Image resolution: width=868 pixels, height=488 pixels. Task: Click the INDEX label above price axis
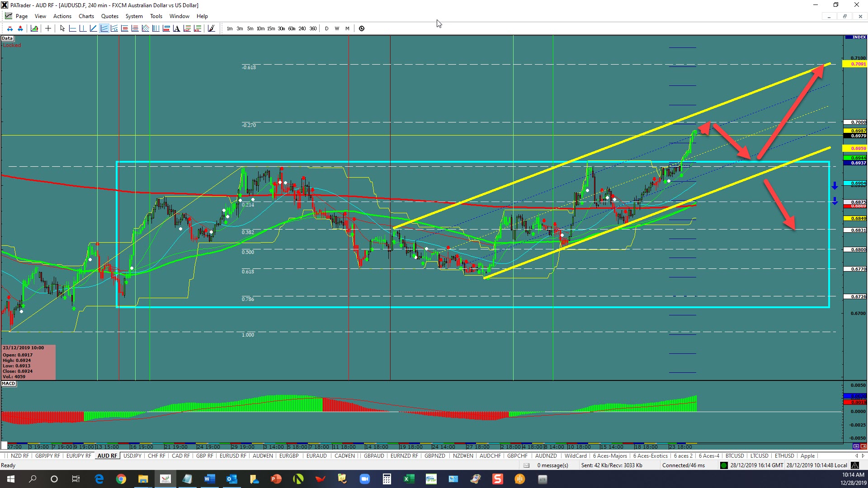855,37
